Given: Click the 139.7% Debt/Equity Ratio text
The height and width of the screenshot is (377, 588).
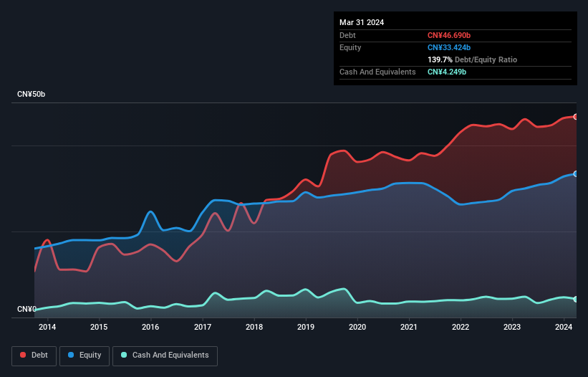Looking at the screenshot, I should [x=472, y=59].
